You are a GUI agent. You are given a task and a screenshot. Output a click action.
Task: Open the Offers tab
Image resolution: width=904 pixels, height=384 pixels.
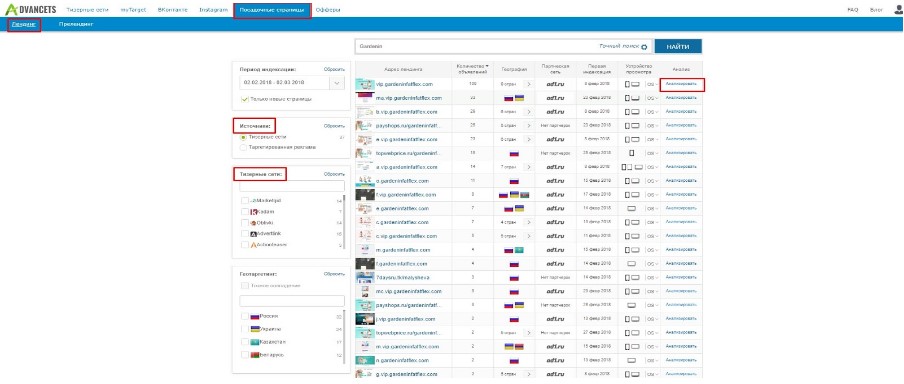(x=327, y=10)
